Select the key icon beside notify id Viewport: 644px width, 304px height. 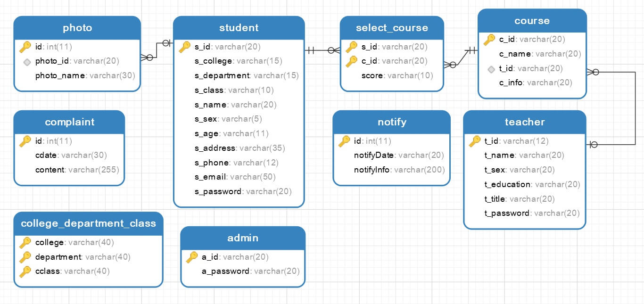pyautogui.click(x=344, y=141)
